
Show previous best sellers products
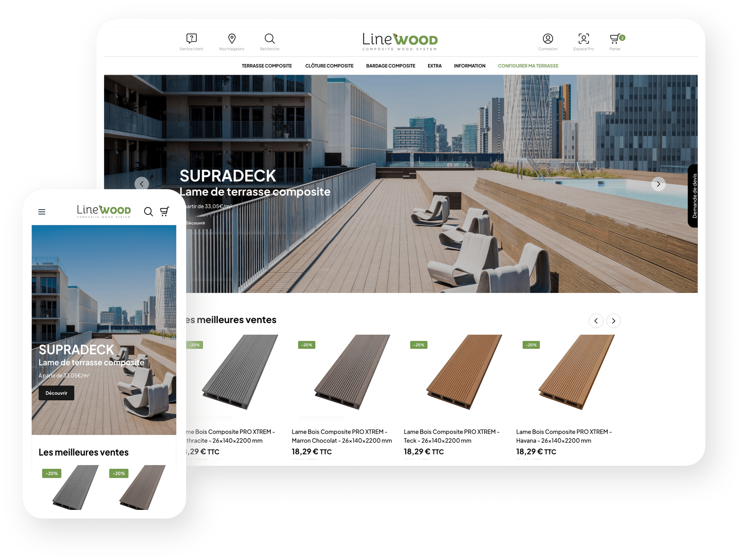tap(596, 321)
